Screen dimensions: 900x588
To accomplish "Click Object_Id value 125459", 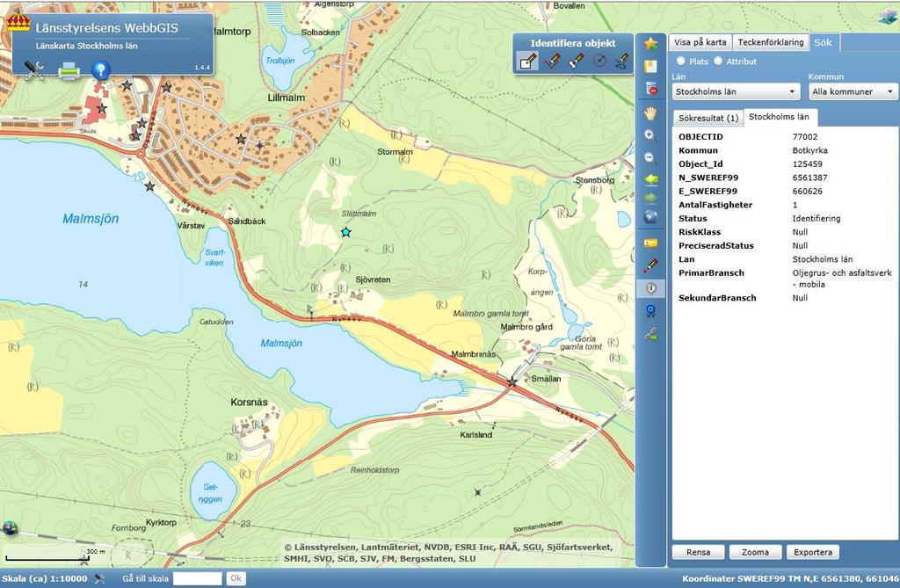I will pos(807,163).
